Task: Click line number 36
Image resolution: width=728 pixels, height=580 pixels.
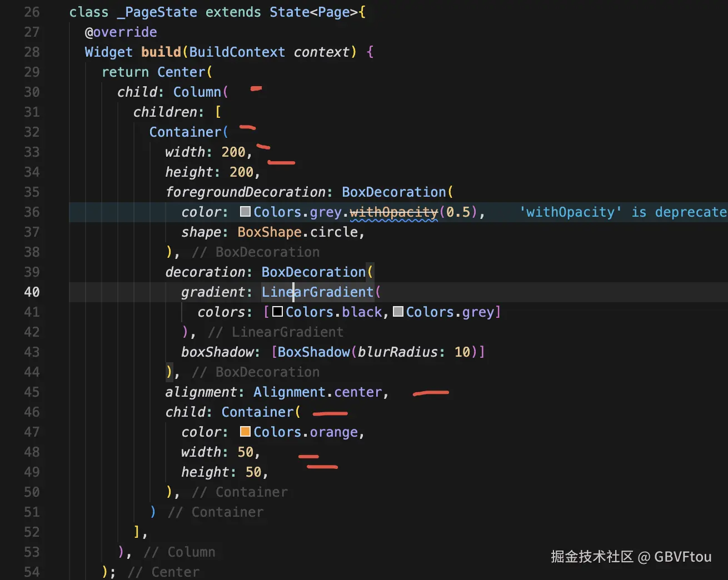Action: pyautogui.click(x=32, y=212)
